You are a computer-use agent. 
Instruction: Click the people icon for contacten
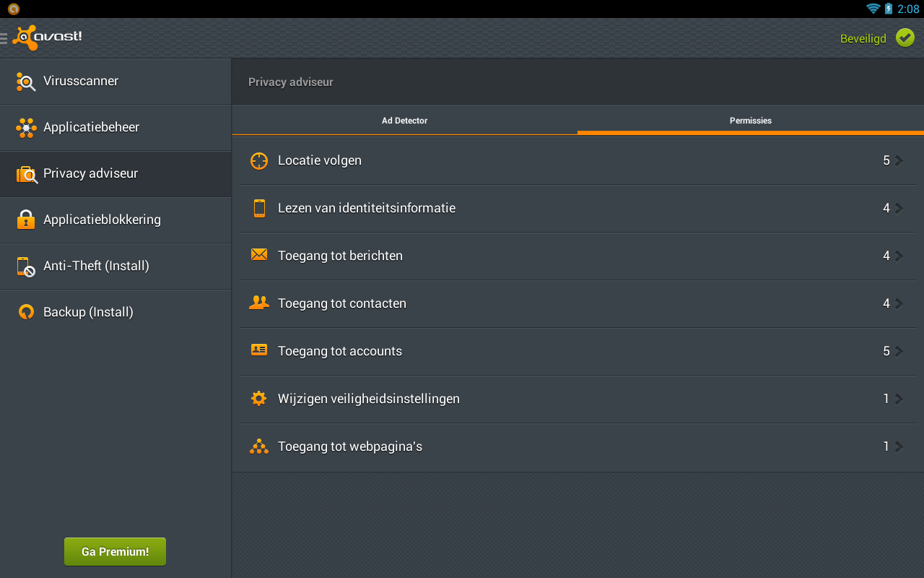click(x=259, y=303)
